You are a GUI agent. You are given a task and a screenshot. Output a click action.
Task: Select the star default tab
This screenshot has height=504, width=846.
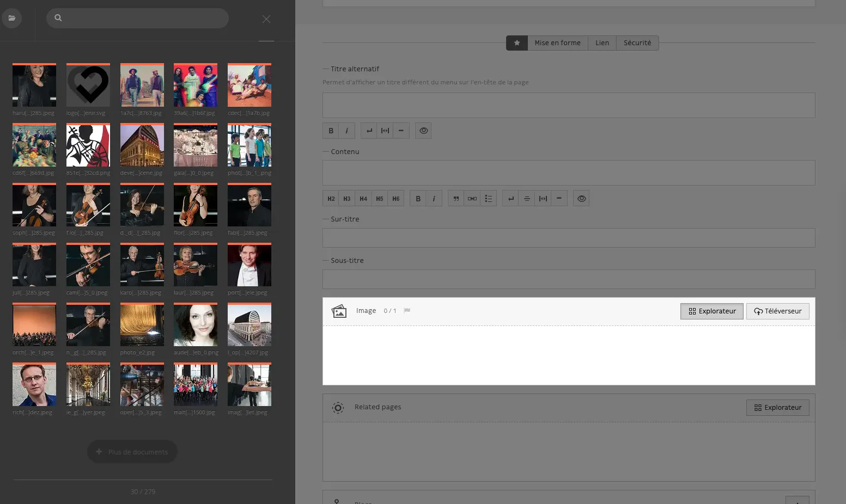click(x=517, y=43)
